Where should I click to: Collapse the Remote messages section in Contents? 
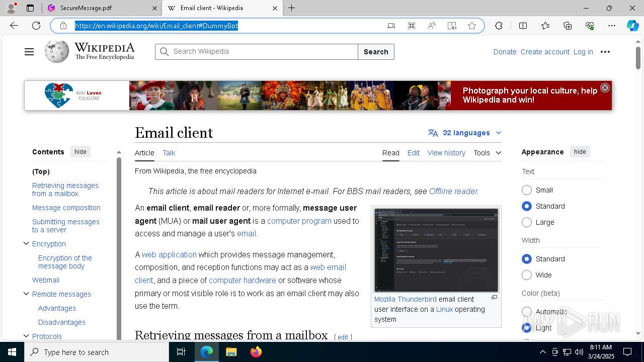[26, 294]
